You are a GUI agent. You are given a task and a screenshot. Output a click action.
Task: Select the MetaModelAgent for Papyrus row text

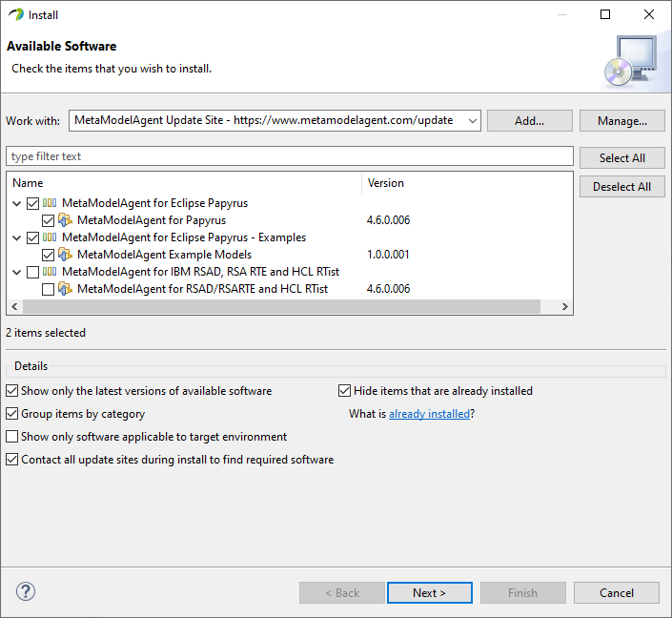coord(152,220)
